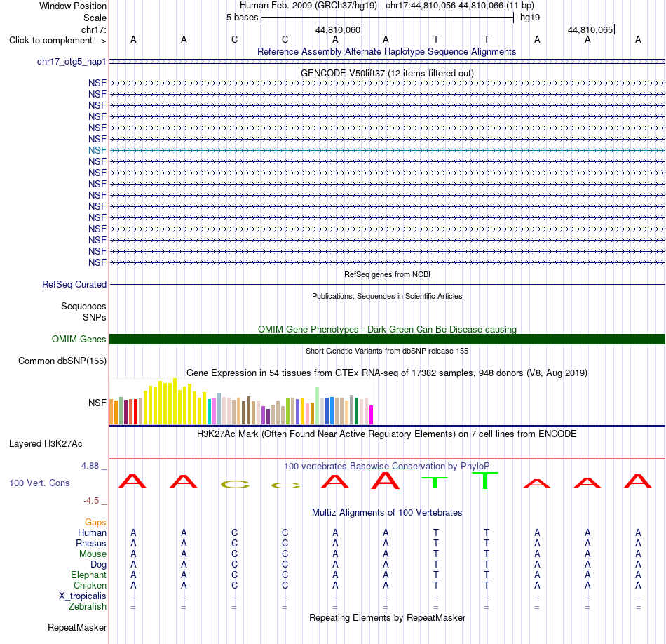The image size is (666, 644).
Task: Click the light green bar in GTEx chart
Action: tap(318, 406)
